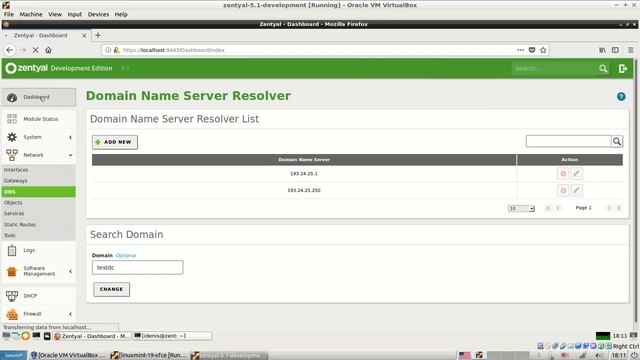
Task: Click the Zentyal header search icon
Action: (x=603, y=69)
